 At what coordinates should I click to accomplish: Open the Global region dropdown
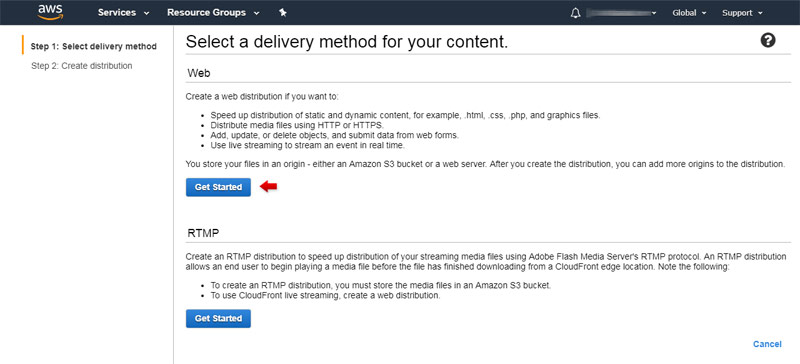689,13
